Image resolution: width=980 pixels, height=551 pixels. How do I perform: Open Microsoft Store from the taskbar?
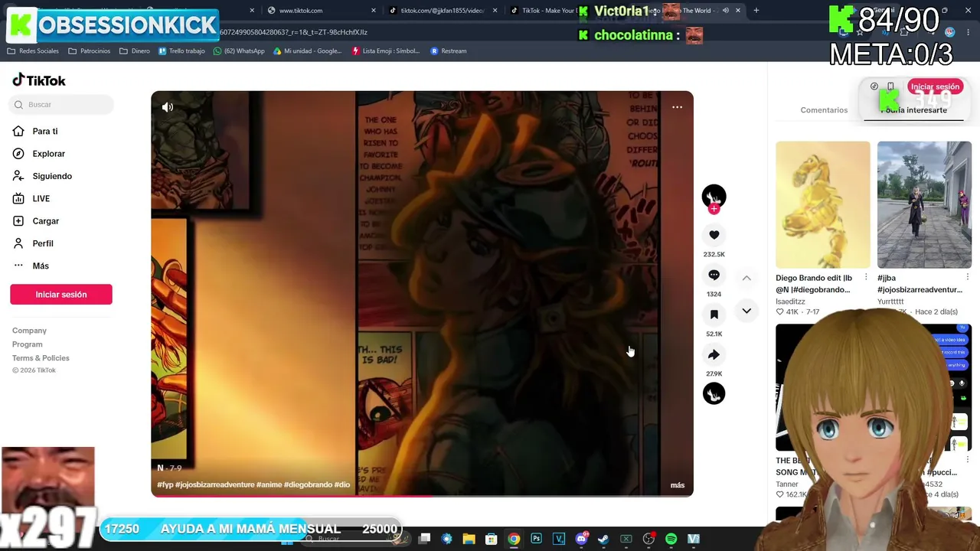coord(492,539)
